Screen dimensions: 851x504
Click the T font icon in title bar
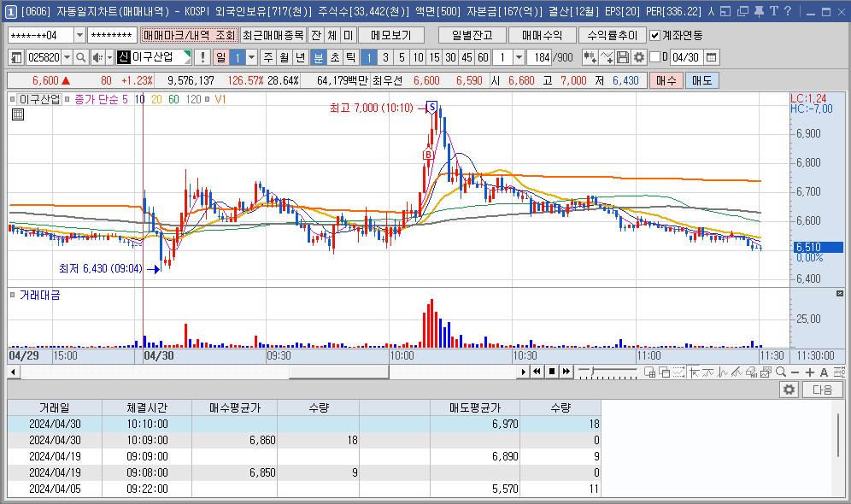click(773, 11)
